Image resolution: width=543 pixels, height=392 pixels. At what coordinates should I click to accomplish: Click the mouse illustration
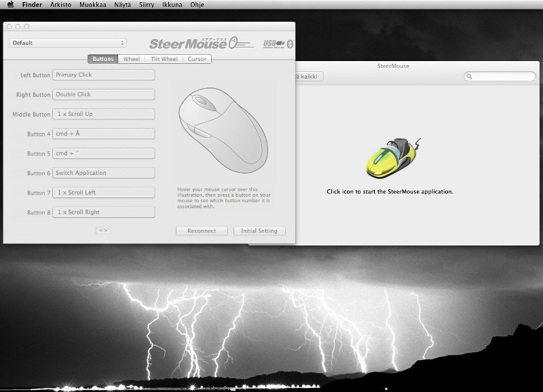[x=223, y=130]
